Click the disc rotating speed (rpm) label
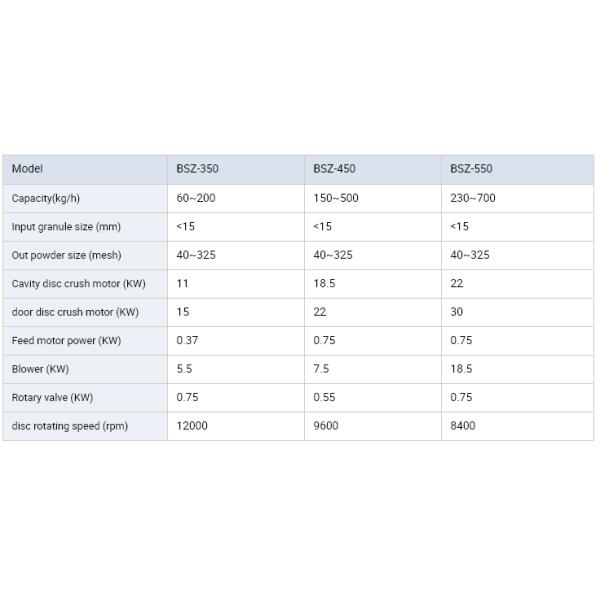The width and height of the screenshot is (600, 600). (70, 426)
